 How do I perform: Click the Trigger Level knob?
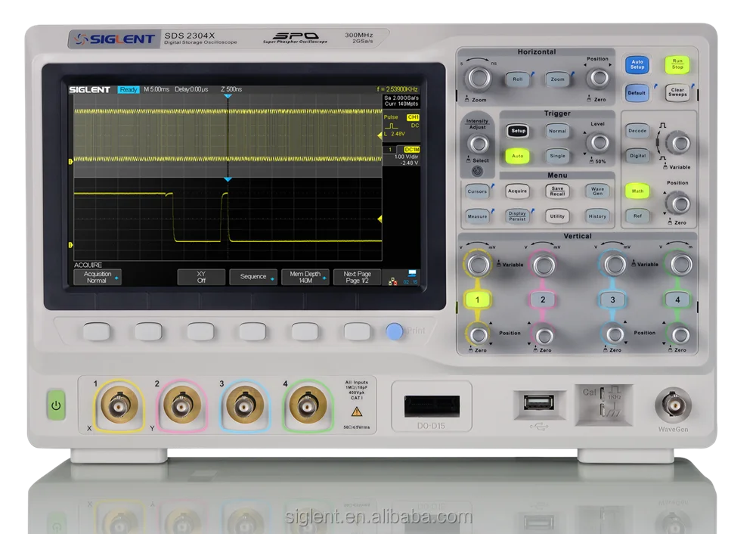pyautogui.click(x=599, y=142)
